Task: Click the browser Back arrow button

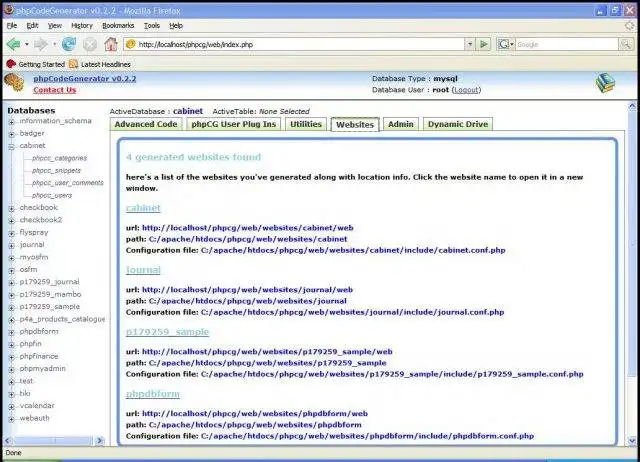Action: point(13,44)
